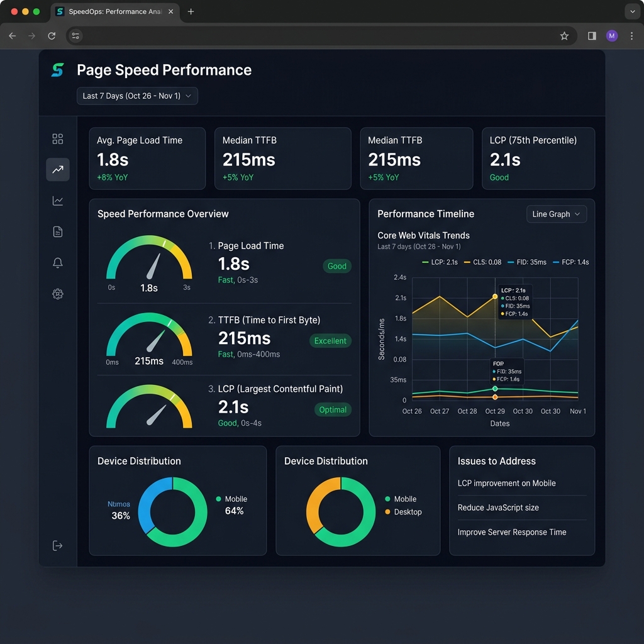Open notifications bell icon in sidebar
The width and height of the screenshot is (644, 644).
pos(57,263)
